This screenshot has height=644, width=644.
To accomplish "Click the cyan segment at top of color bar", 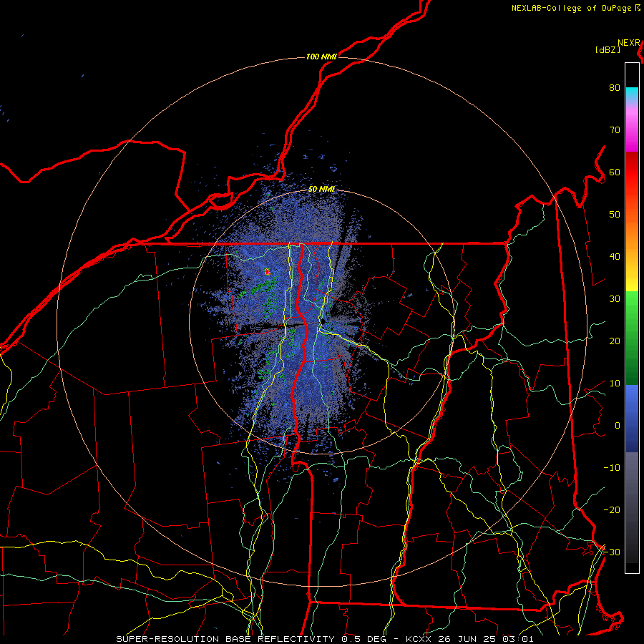I will coord(632,94).
